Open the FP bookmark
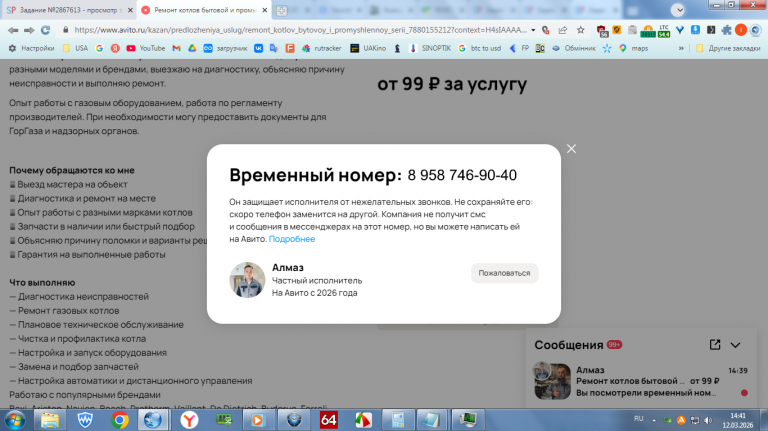 (x=519, y=48)
